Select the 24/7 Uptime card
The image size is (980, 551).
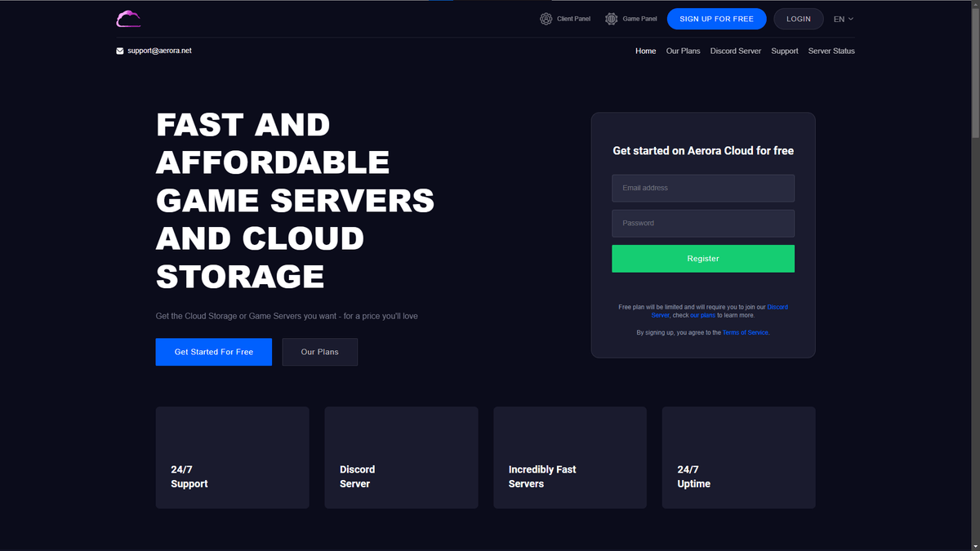pyautogui.click(x=739, y=458)
